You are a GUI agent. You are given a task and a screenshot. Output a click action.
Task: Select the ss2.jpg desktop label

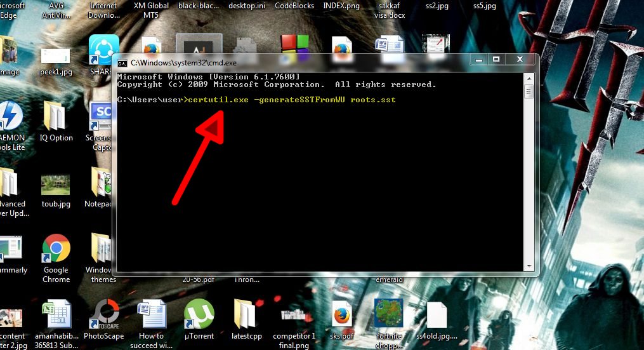point(437,6)
